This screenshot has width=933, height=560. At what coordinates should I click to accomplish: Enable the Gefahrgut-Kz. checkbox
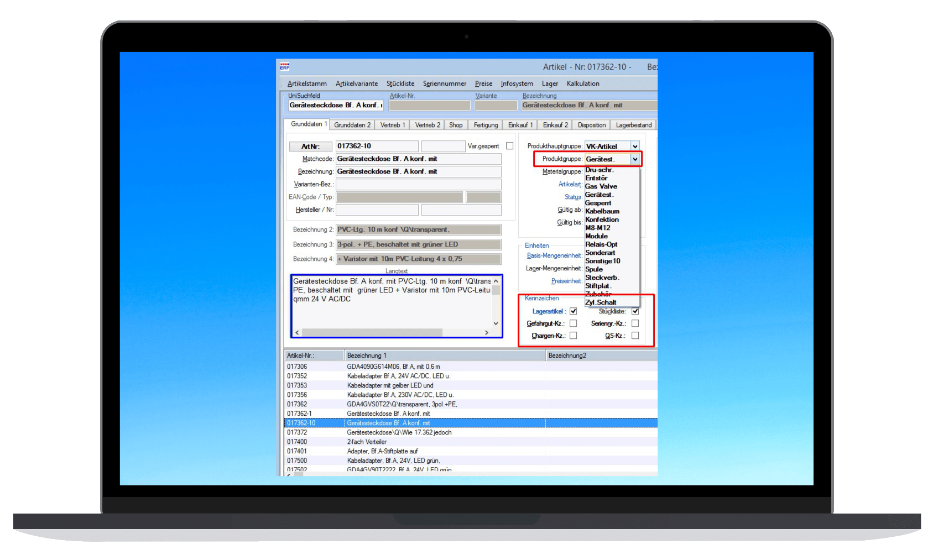point(574,323)
